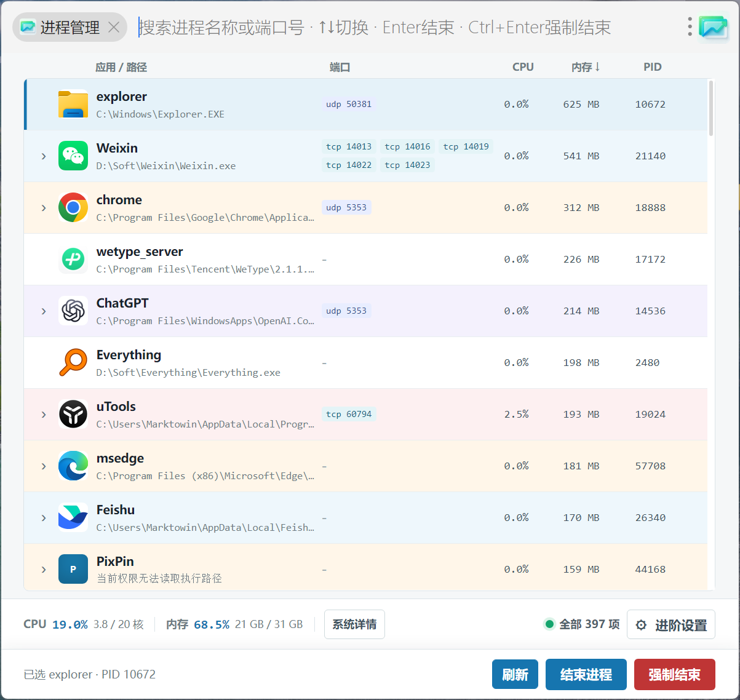Click uTools' tcp 60794 port tag
This screenshot has width=740, height=700.
(349, 414)
